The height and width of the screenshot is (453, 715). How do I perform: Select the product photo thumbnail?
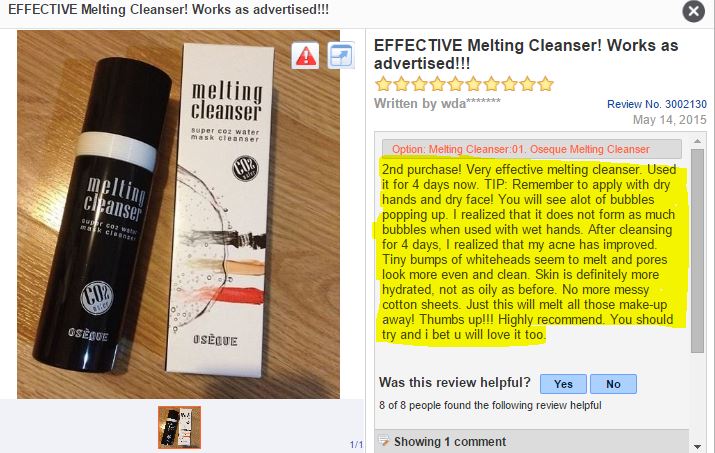coord(179,427)
